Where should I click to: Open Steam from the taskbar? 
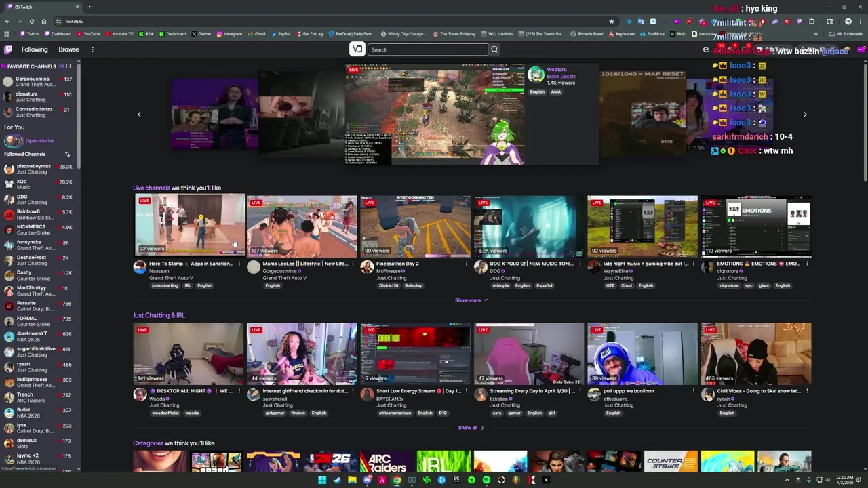[x=337, y=480]
